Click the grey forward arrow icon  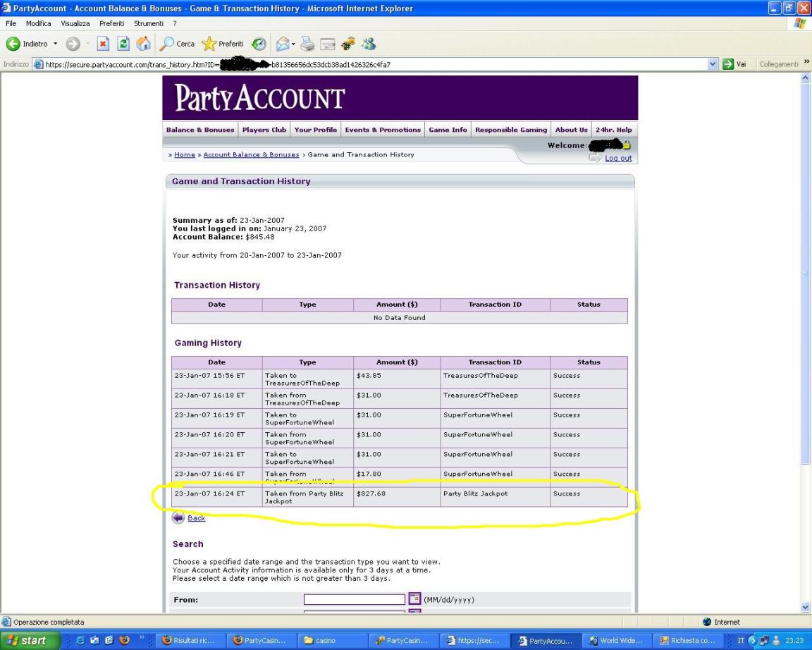[73, 44]
